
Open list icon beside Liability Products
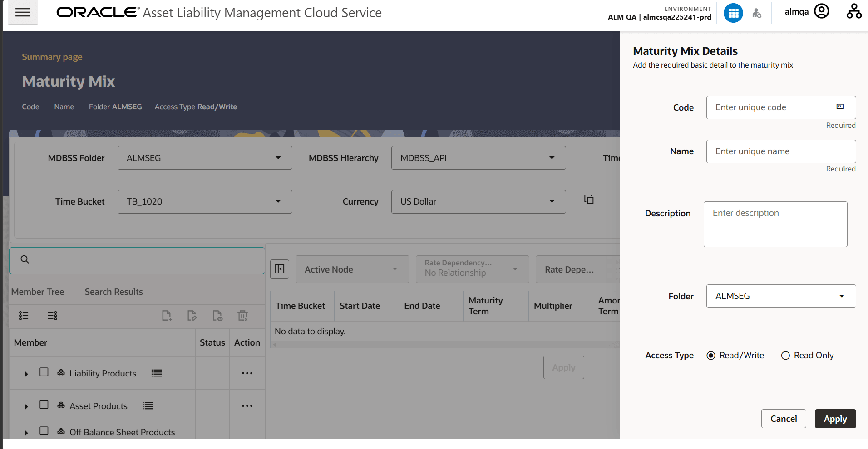click(x=157, y=373)
